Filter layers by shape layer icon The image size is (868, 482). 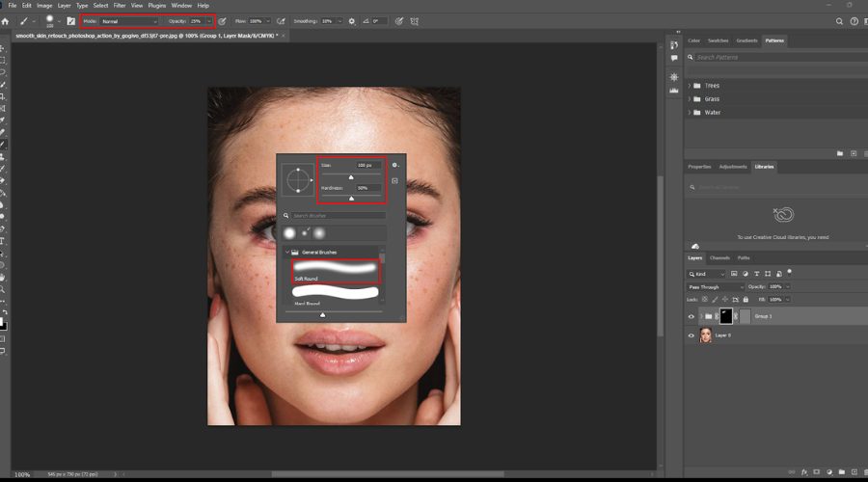(x=768, y=274)
